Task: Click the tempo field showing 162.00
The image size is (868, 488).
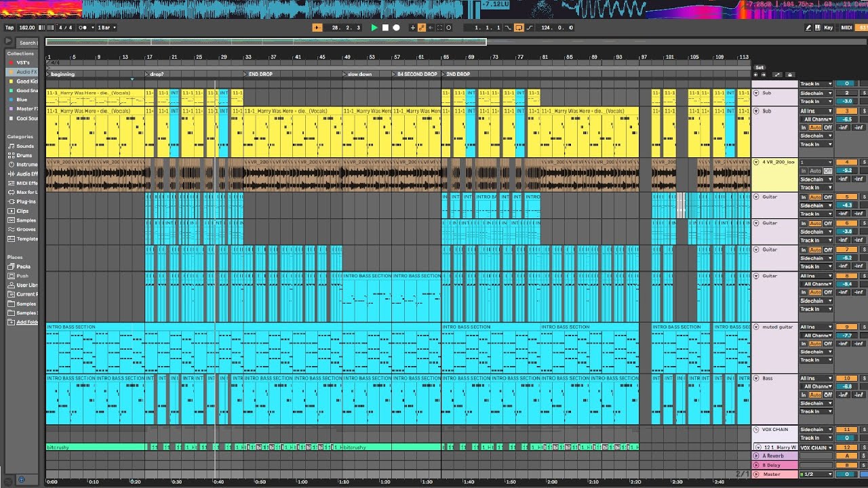Action: click(26, 28)
